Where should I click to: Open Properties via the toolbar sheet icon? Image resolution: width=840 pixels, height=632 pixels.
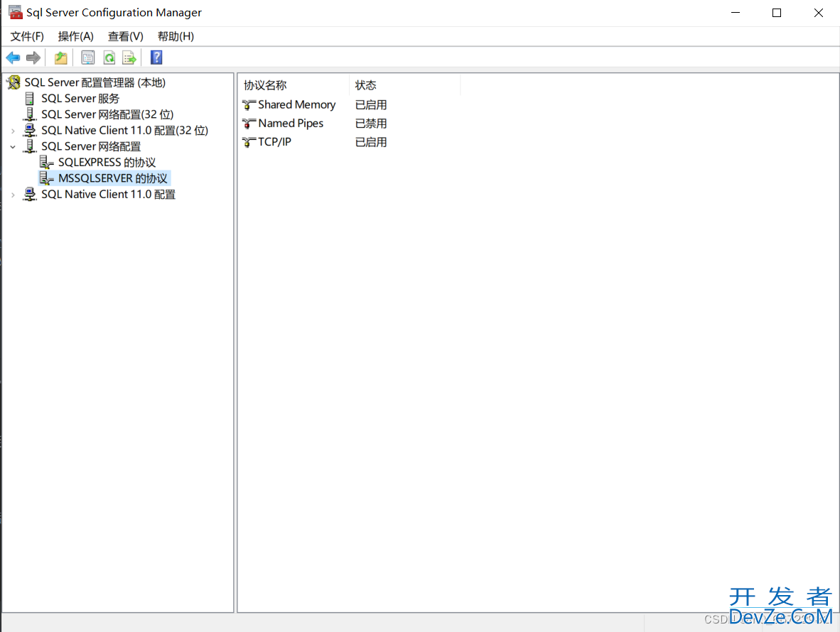(88, 58)
